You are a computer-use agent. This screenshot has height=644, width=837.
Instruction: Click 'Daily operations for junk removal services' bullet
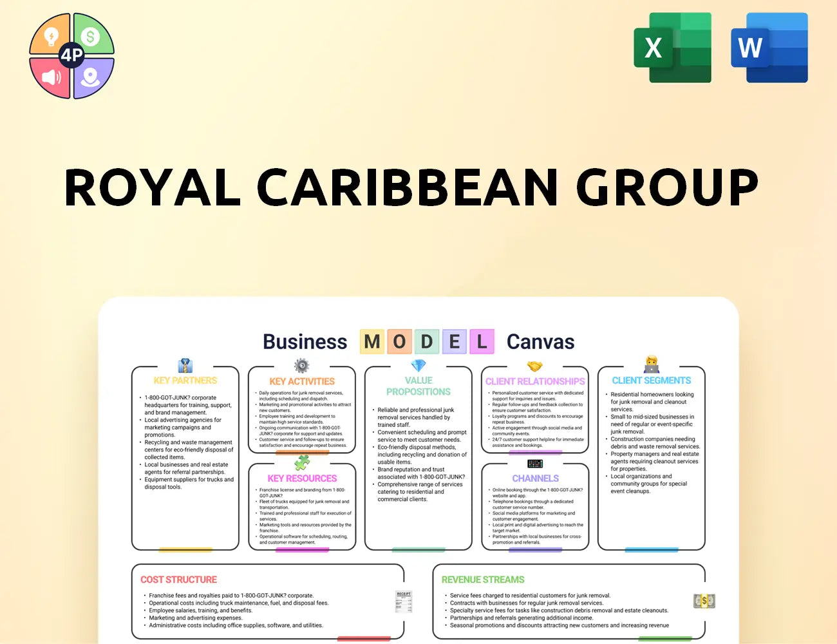click(x=300, y=395)
